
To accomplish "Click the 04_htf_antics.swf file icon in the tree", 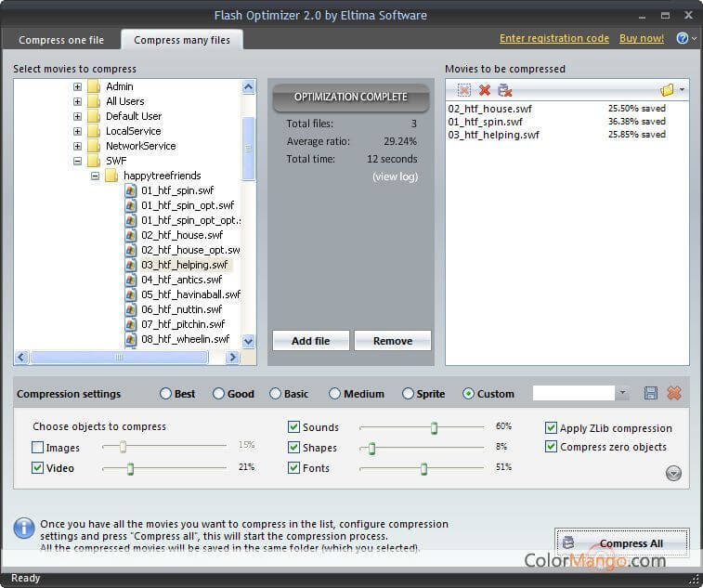I will coord(131,280).
